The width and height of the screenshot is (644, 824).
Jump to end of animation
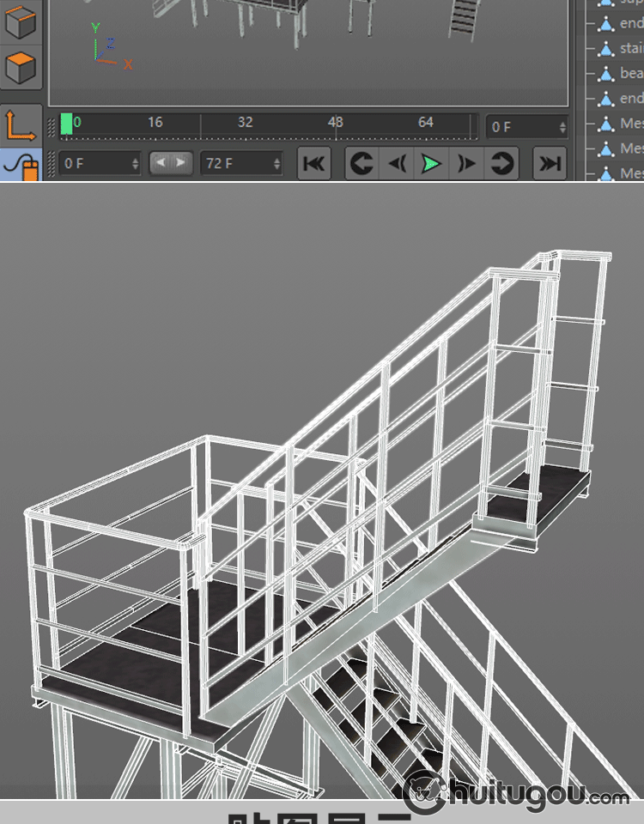[x=550, y=163]
